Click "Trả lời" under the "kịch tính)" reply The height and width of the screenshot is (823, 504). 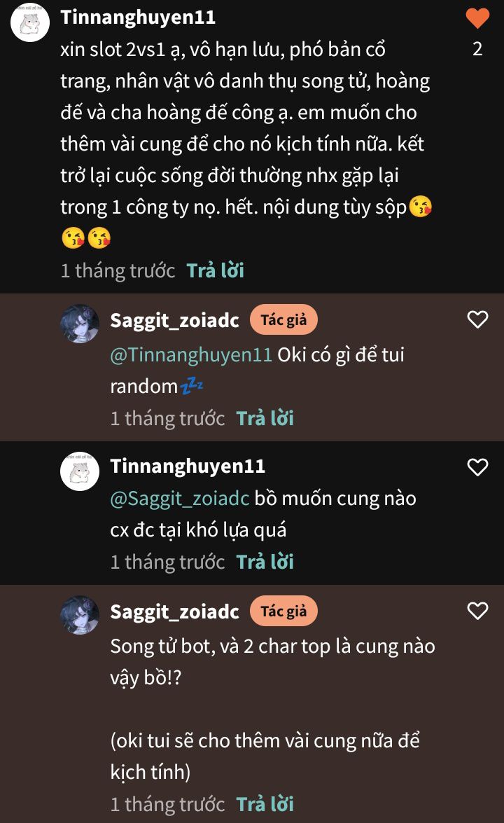tap(265, 803)
